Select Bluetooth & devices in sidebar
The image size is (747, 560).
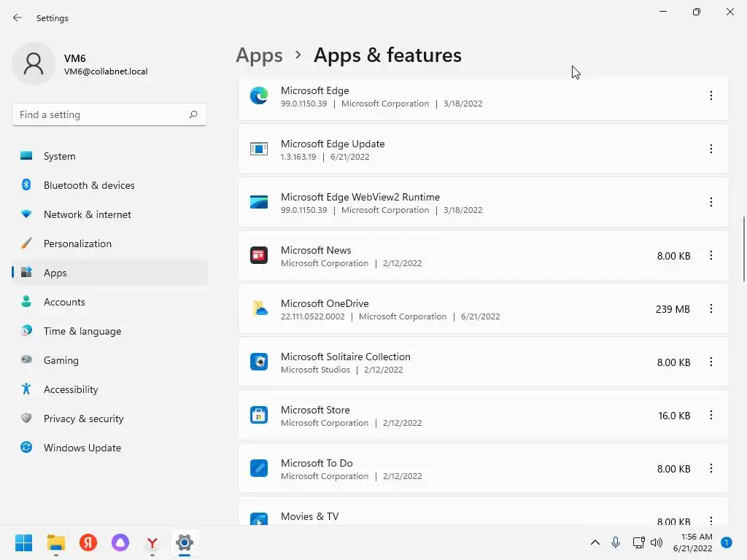[x=89, y=185]
